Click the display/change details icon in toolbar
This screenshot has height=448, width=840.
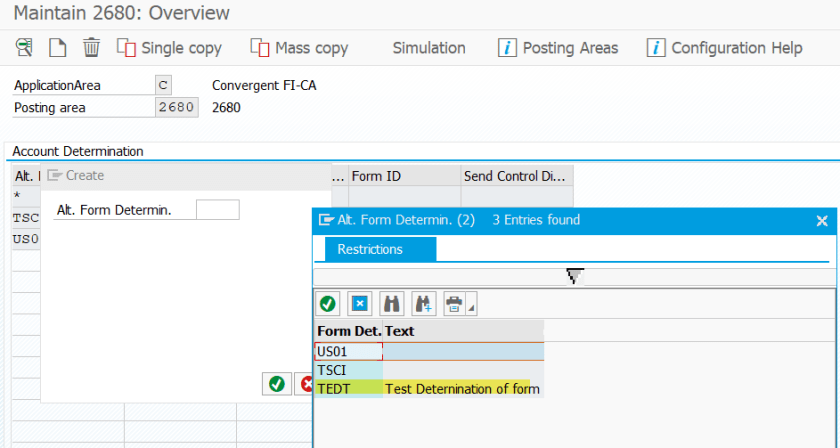click(x=24, y=47)
